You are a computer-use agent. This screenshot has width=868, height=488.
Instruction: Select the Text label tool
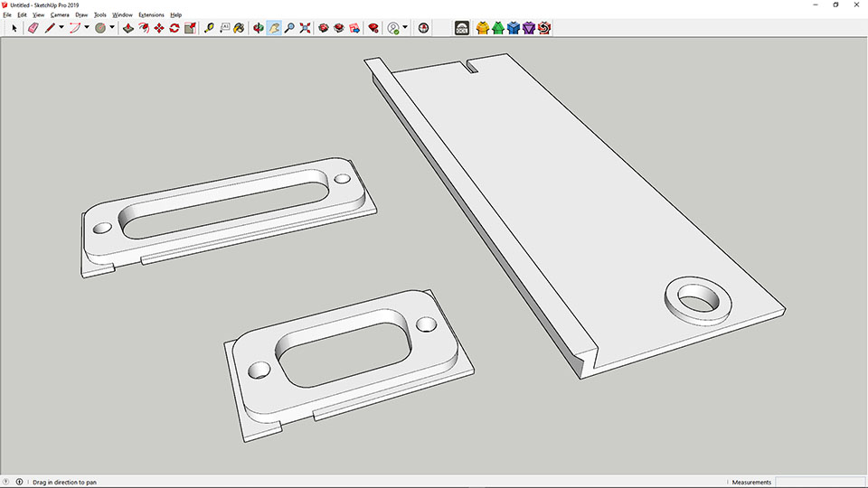click(224, 28)
